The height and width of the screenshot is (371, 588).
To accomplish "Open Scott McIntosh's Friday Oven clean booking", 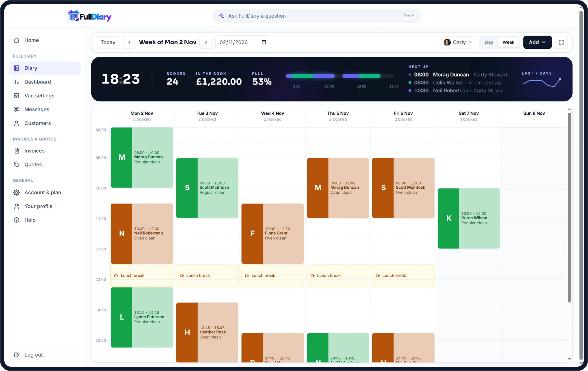I will point(403,188).
